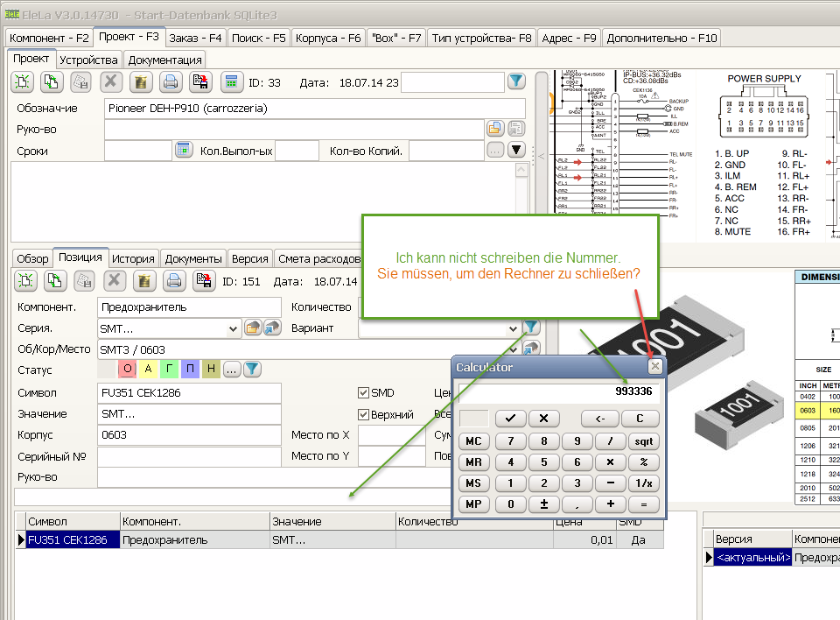Switch to the Обзор tab

32,258
